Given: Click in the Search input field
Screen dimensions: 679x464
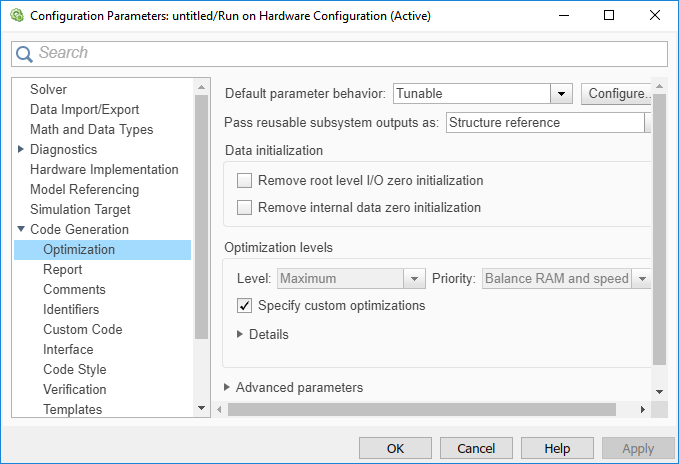Looking at the screenshot, I should [350, 53].
